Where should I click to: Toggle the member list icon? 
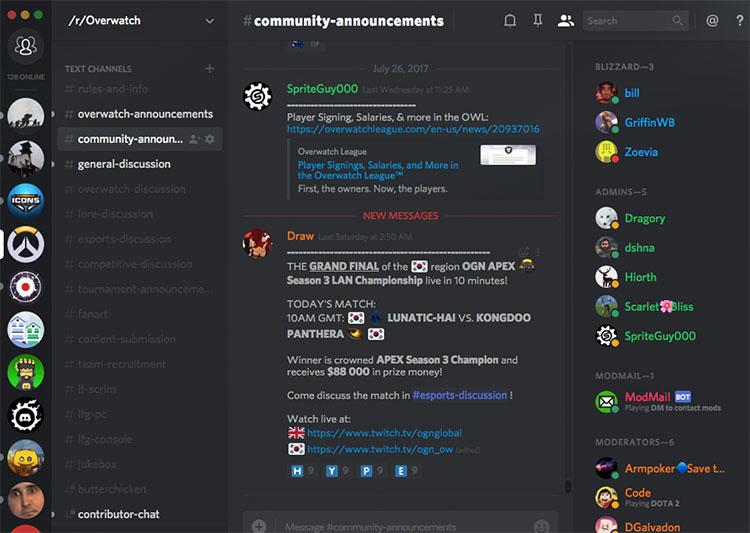[566, 21]
